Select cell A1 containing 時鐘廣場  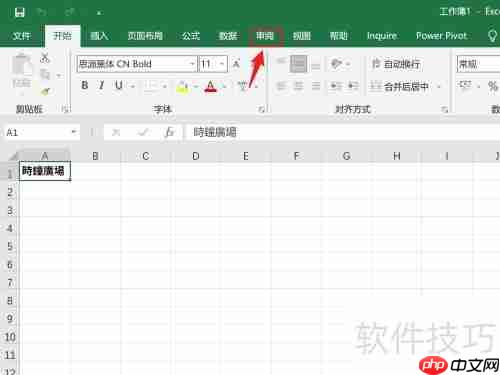(45, 171)
